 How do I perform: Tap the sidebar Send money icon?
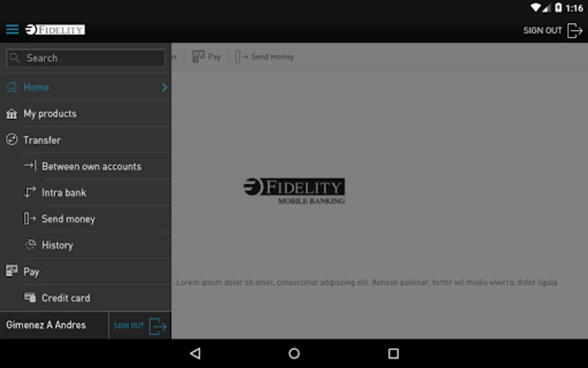tap(30, 218)
